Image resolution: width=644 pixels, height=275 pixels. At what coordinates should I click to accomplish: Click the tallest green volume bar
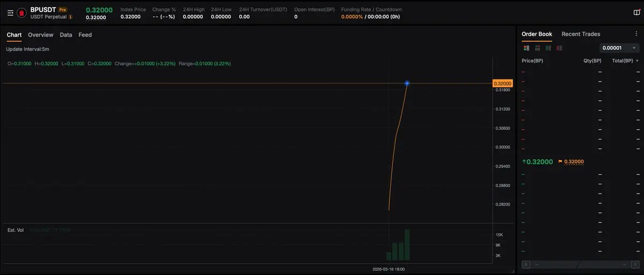click(x=407, y=244)
